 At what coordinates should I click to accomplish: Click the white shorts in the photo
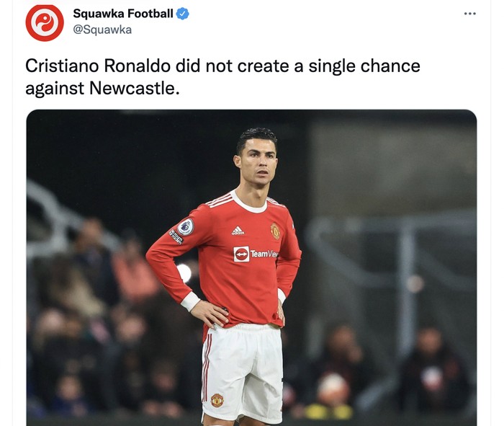[x=242, y=373]
